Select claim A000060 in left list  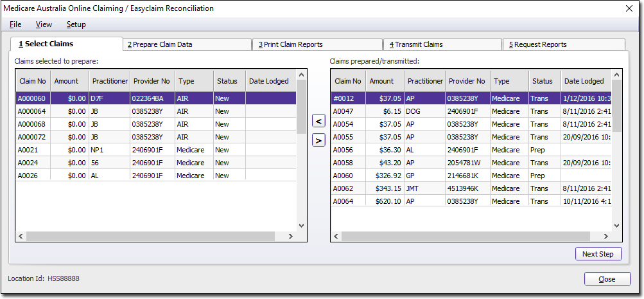click(x=156, y=98)
